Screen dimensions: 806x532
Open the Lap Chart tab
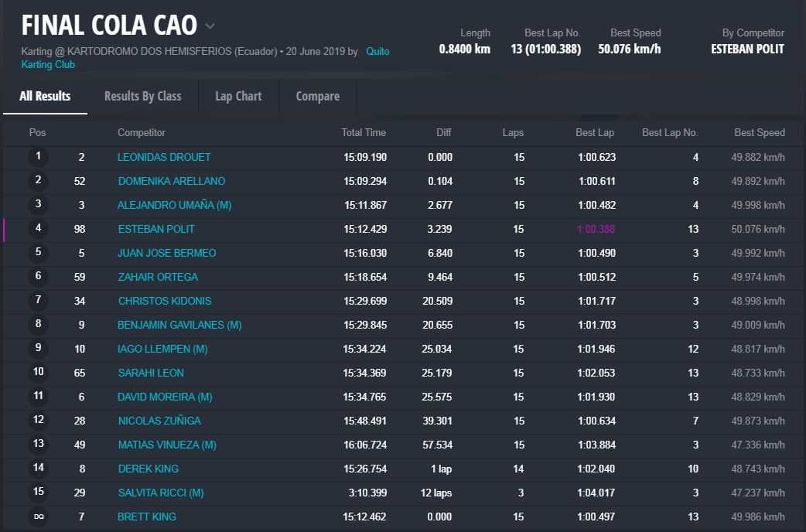click(x=238, y=96)
